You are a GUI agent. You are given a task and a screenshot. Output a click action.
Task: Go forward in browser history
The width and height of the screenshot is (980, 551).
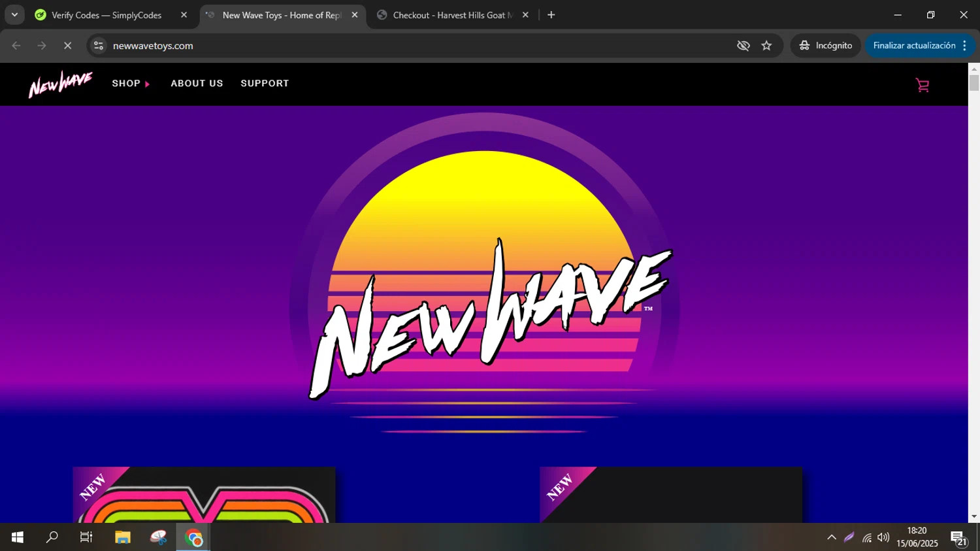[42, 46]
